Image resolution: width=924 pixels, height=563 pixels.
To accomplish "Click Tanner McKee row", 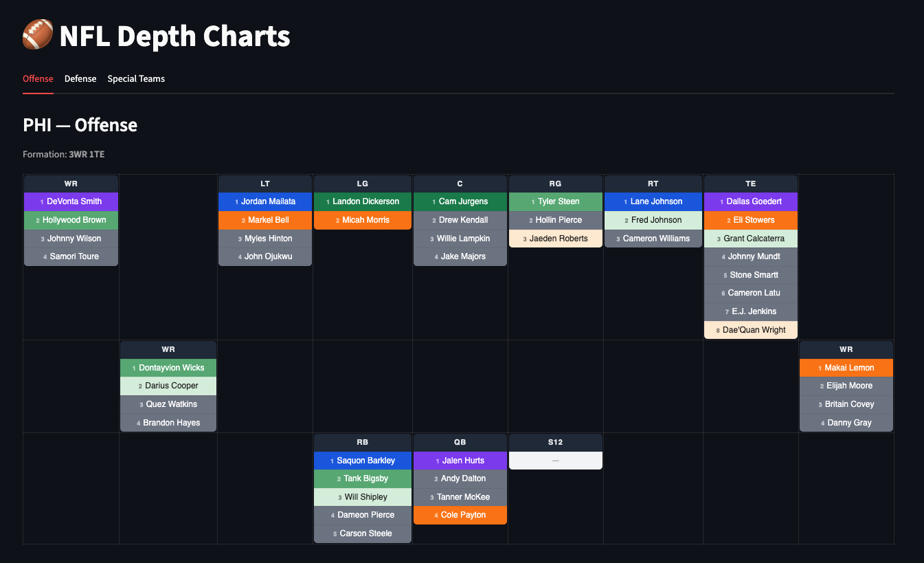I will 460,497.
